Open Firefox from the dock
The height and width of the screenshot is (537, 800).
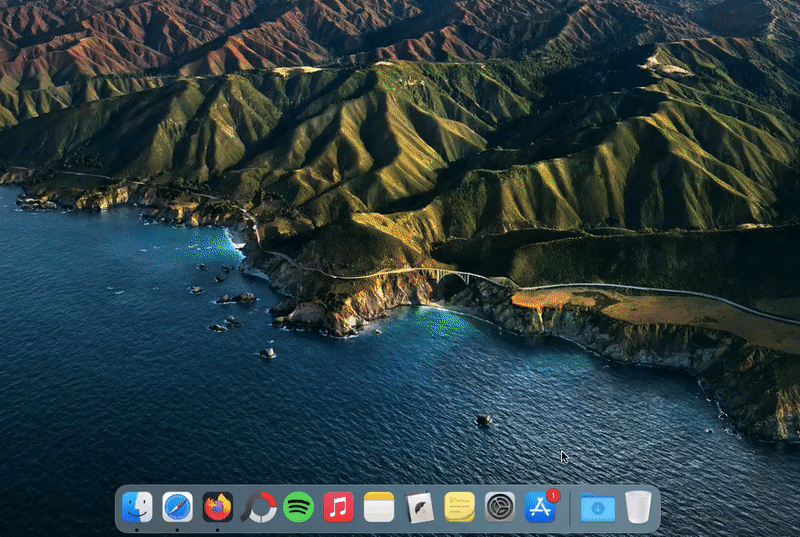[x=217, y=507]
